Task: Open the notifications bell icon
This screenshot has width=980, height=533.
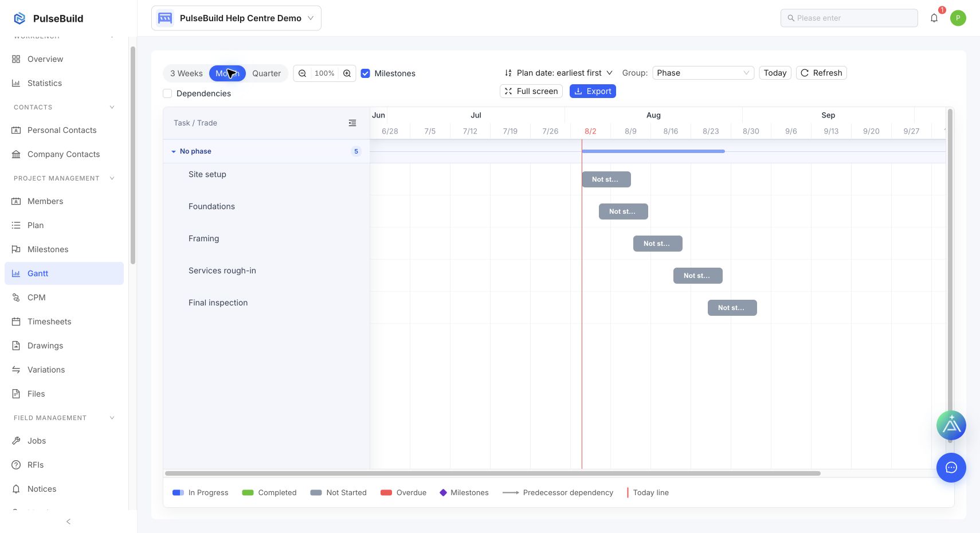Action: point(934,18)
